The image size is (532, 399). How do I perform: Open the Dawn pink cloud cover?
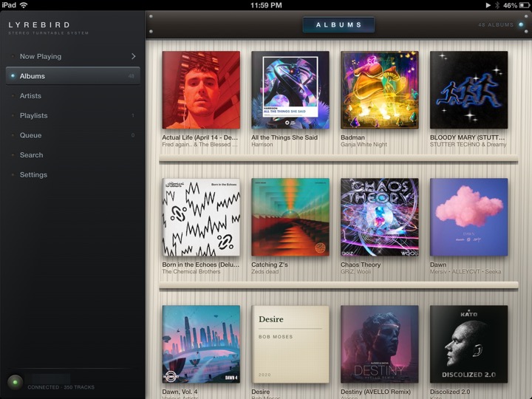pyautogui.click(x=469, y=217)
